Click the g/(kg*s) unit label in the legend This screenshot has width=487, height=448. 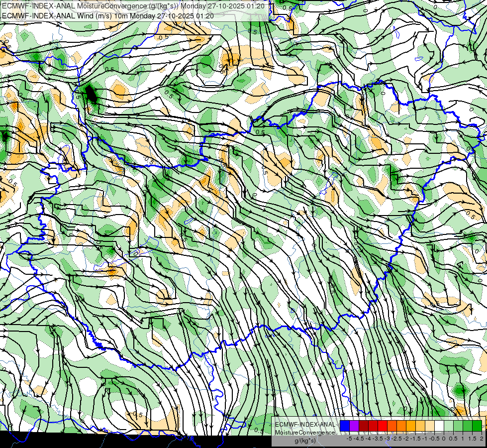(x=305, y=441)
